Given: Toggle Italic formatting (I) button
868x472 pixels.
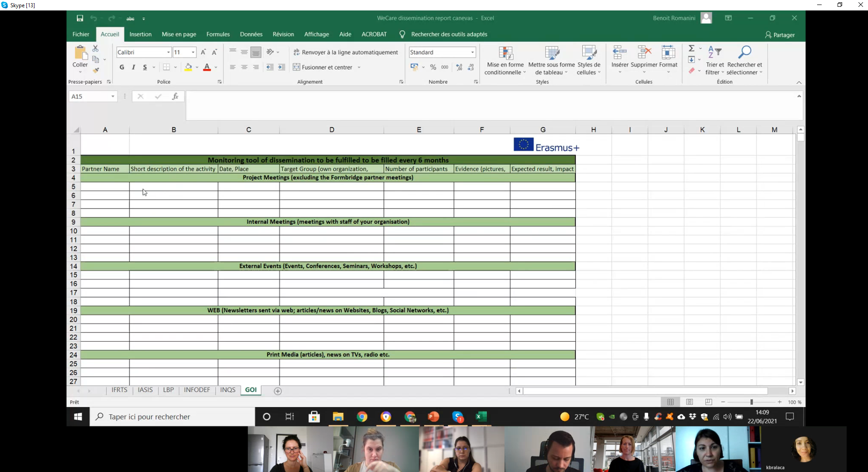Looking at the screenshot, I should [133, 67].
